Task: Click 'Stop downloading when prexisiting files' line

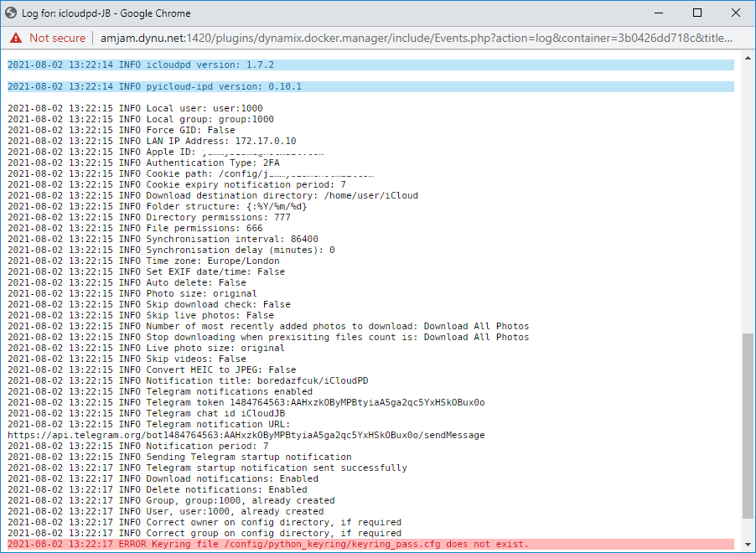Action: point(268,337)
